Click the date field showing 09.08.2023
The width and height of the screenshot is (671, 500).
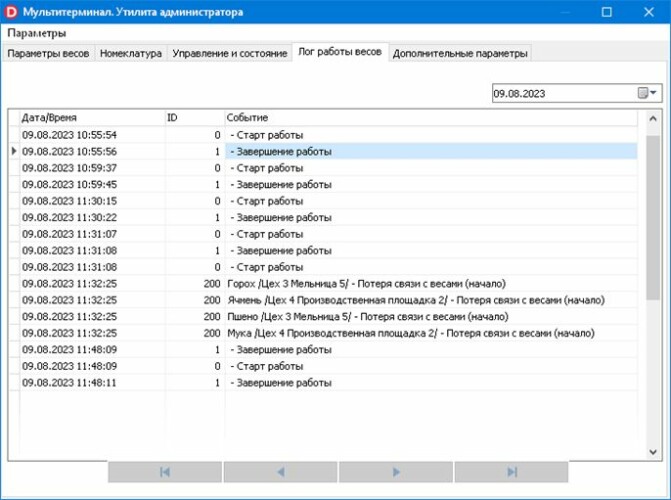click(561, 93)
